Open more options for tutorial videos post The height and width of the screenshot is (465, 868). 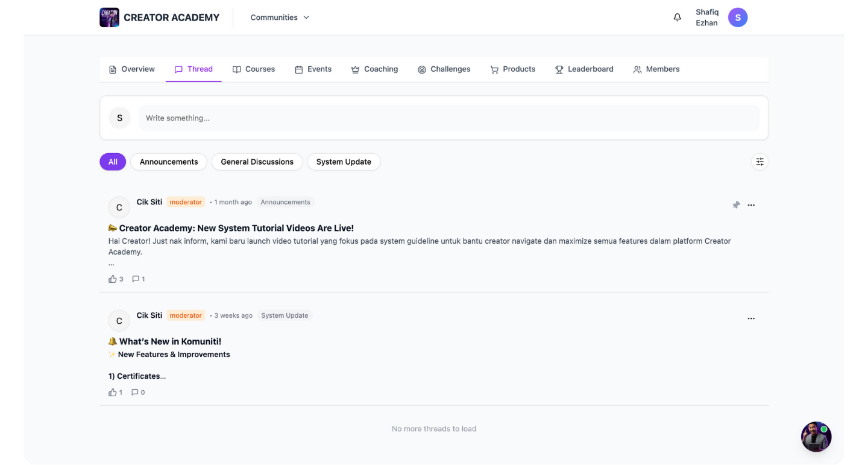751,205
